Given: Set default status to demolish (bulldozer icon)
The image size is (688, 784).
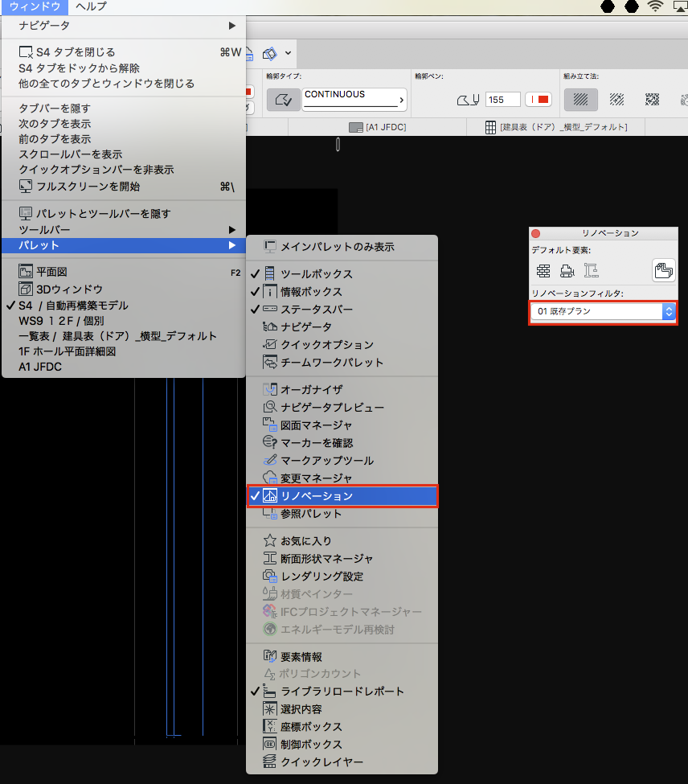Looking at the screenshot, I should [567, 271].
